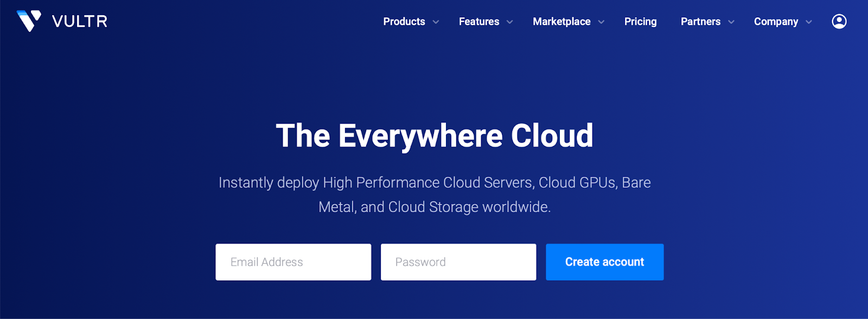Click the VULTR wordmark text

[x=80, y=22]
